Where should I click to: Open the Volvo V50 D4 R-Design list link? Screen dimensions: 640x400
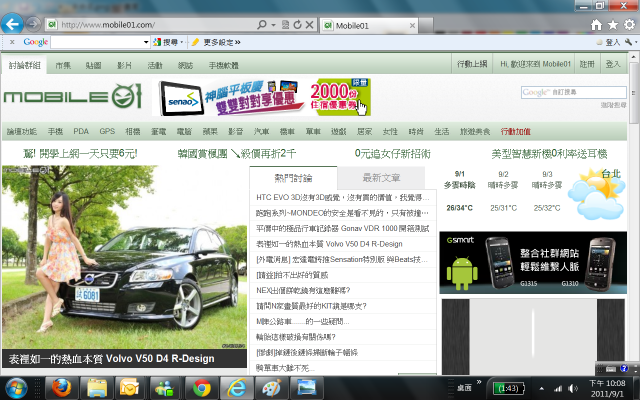[x=329, y=244]
